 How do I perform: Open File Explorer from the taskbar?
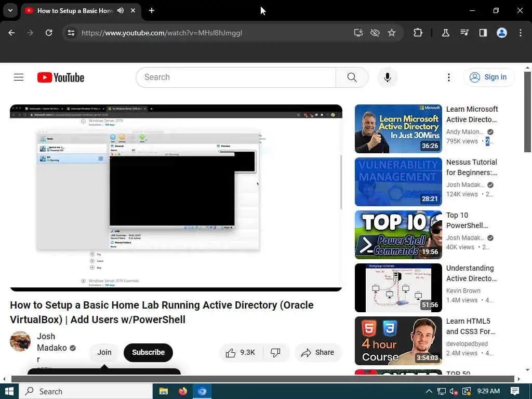(x=164, y=391)
